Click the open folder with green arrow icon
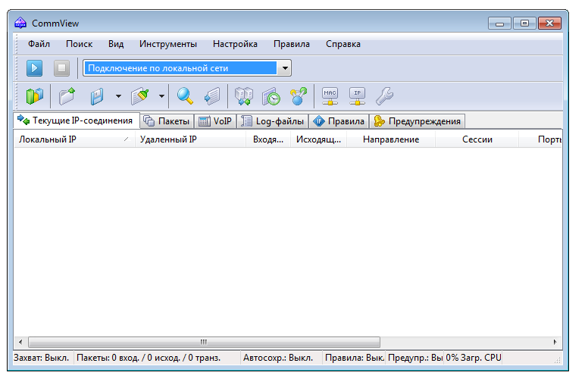Image resolution: width=588 pixels, height=385 pixels. pos(67,96)
